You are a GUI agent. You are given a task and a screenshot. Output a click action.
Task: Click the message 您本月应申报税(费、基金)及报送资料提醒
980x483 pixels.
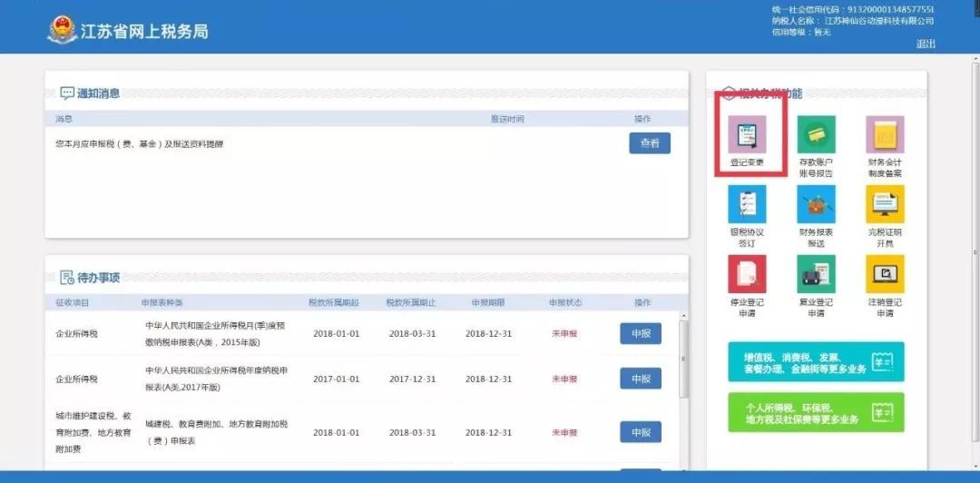[x=140, y=143]
